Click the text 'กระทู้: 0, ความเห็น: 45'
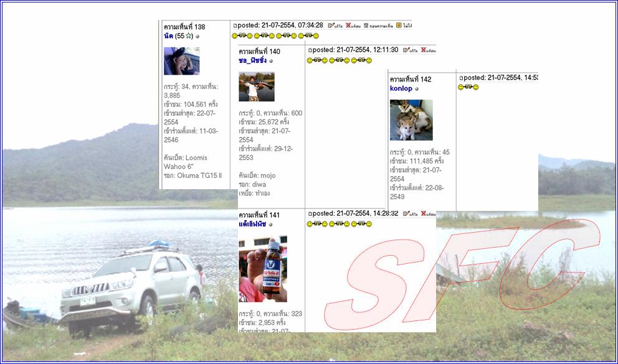Image resolution: width=618 pixels, height=364 pixels. 420,152
